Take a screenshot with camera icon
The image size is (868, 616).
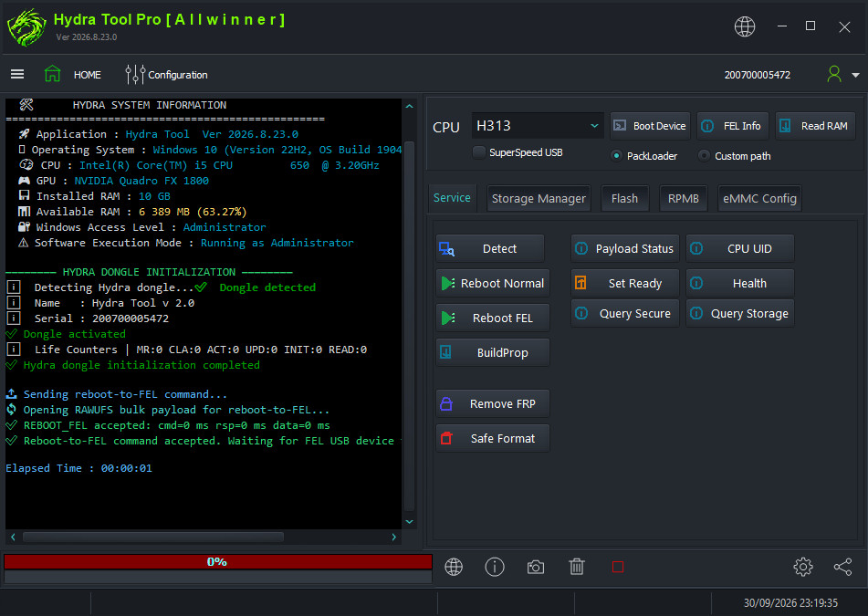click(535, 567)
